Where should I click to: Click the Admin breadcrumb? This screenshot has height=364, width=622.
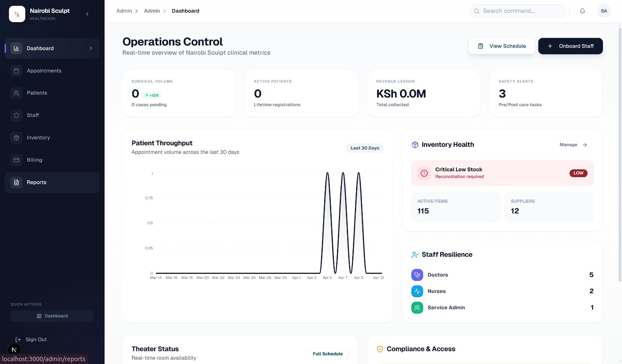[124, 11]
